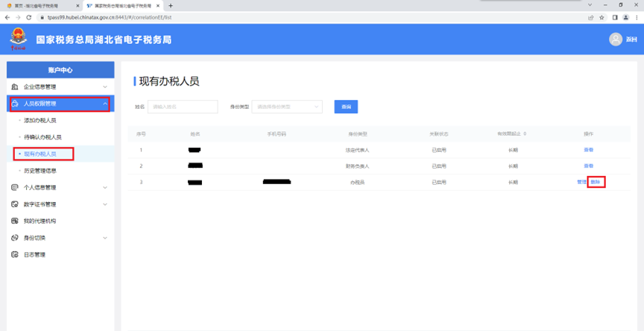Click the 人员权限管理 menu icon
The height and width of the screenshot is (331, 644).
(x=15, y=104)
